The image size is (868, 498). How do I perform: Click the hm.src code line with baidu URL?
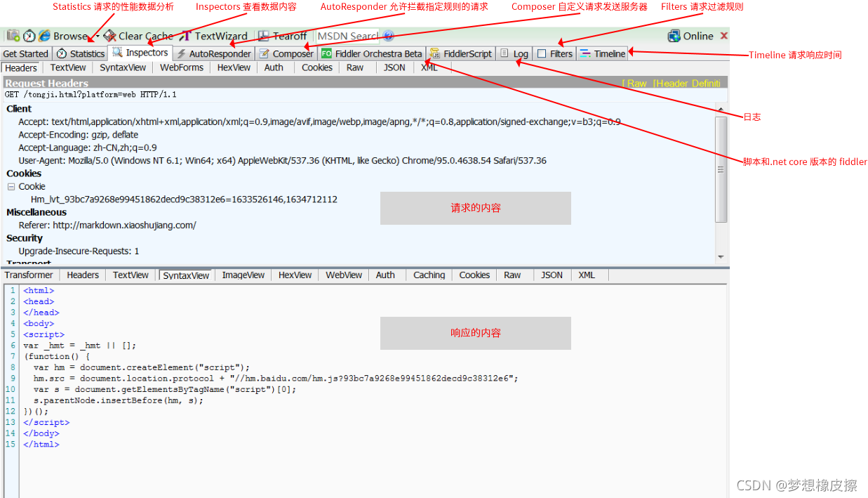pyautogui.click(x=276, y=379)
